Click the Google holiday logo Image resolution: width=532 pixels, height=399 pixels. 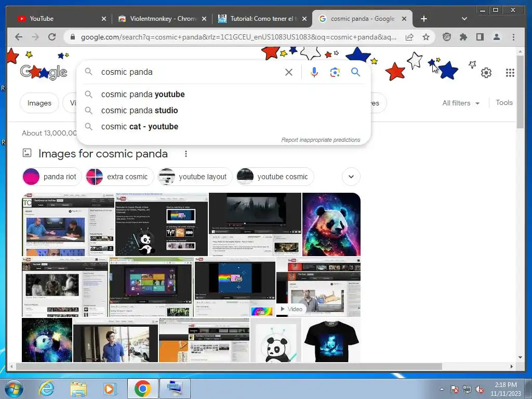tap(44, 72)
